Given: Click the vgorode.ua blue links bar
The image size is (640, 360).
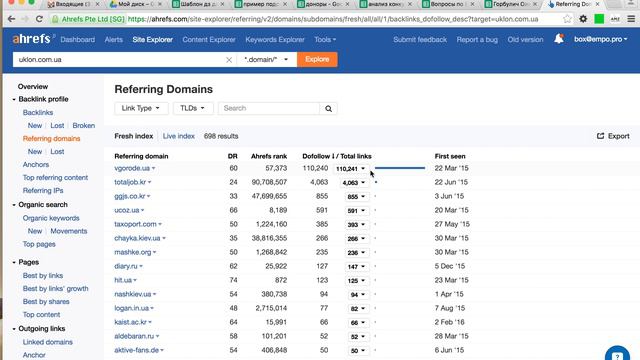Looking at the screenshot, I should (x=400, y=168).
